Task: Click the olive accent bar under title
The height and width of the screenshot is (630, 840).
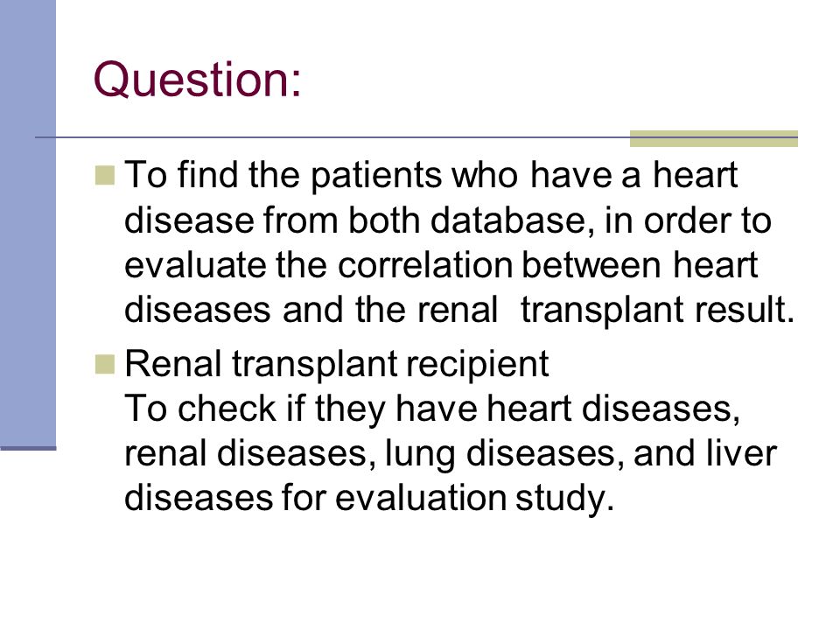Action: click(x=714, y=138)
